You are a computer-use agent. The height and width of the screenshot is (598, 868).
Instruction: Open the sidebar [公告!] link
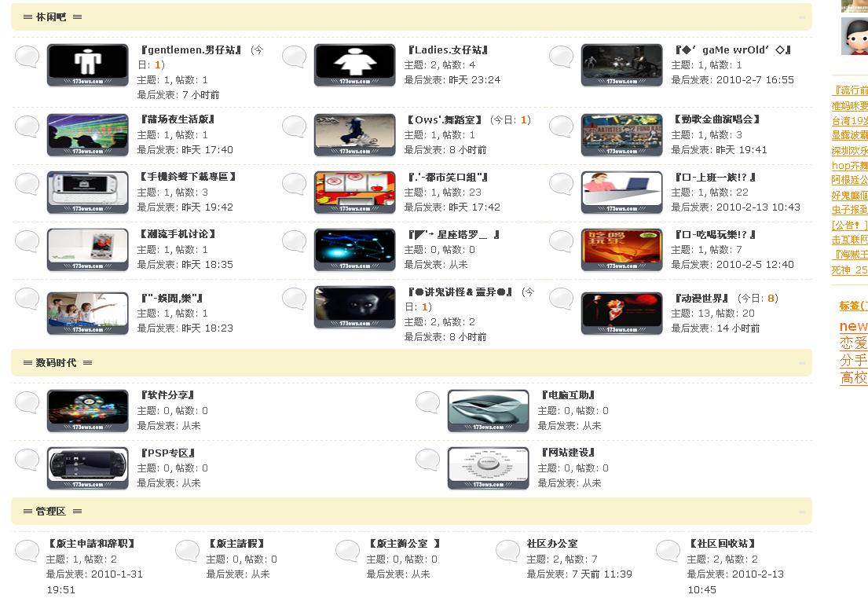(x=850, y=226)
